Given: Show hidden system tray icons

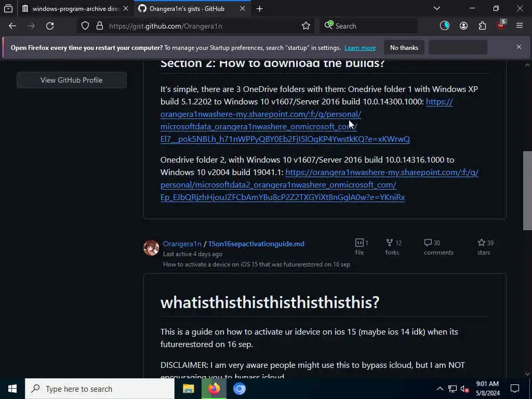Looking at the screenshot, I should tap(440, 389).
